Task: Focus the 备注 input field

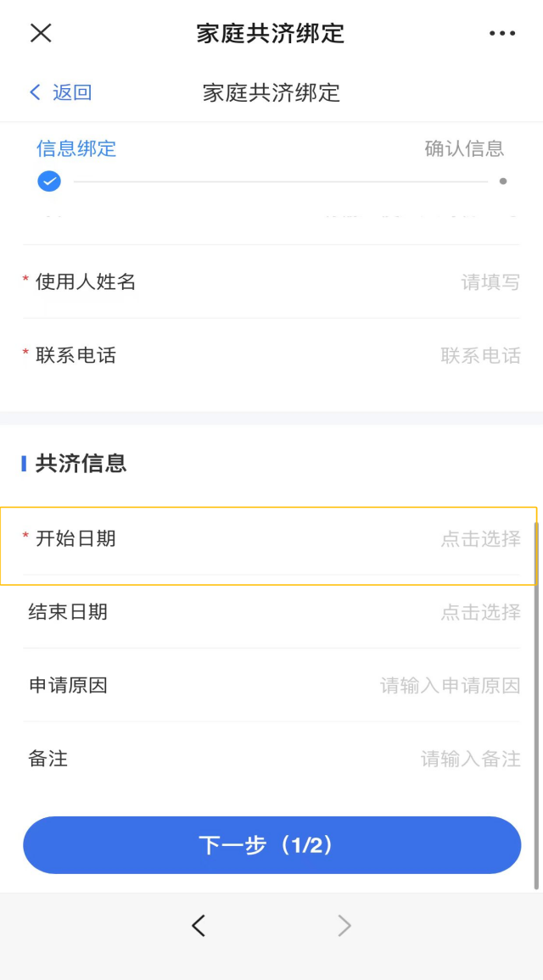Action: point(271,759)
